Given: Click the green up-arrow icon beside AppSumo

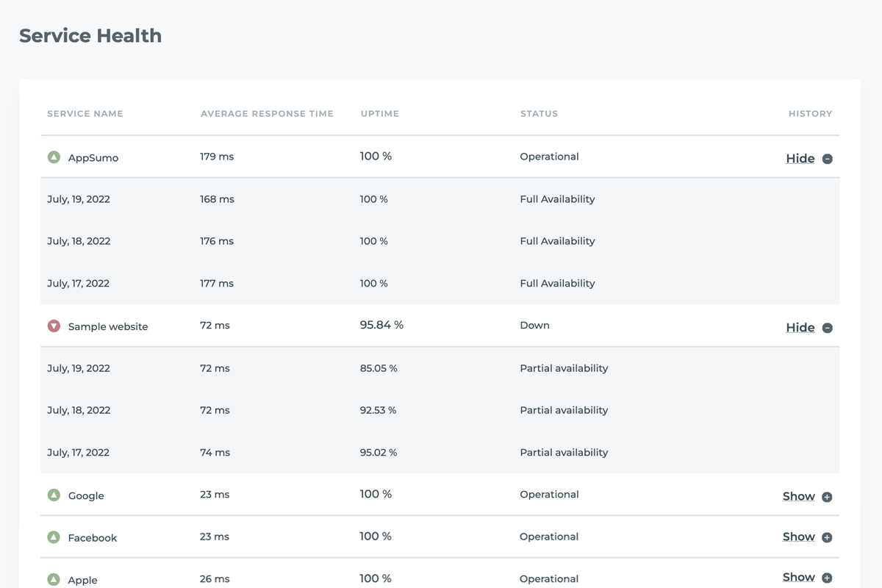Looking at the screenshot, I should click(54, 157).
